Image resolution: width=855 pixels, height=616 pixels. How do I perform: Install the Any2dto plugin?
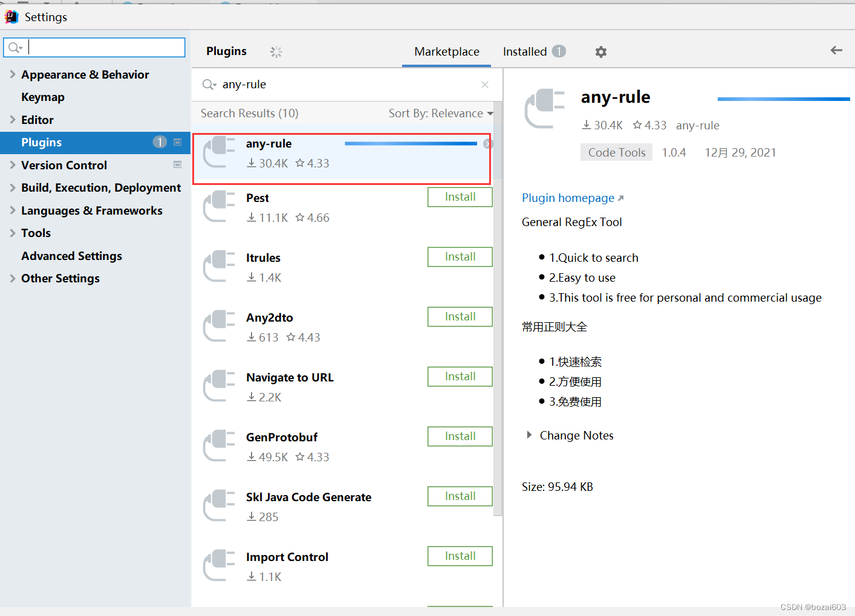click(x=460, y=317)
